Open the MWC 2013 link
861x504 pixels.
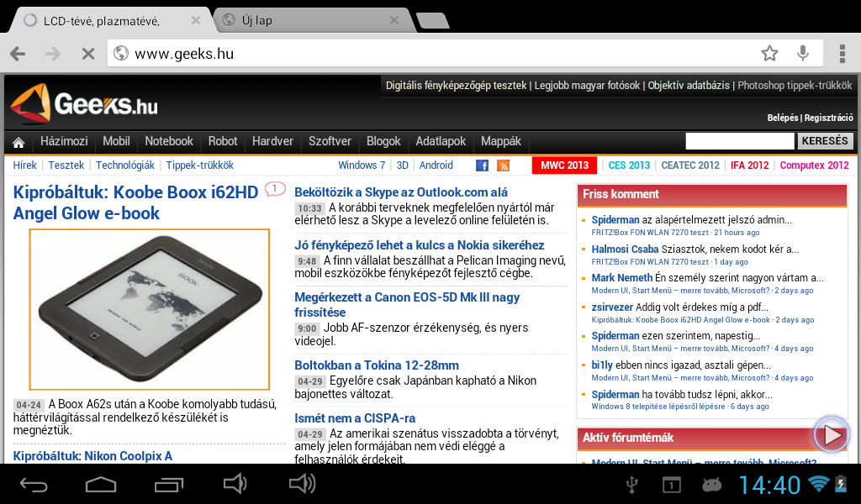[x=564, y=165]
